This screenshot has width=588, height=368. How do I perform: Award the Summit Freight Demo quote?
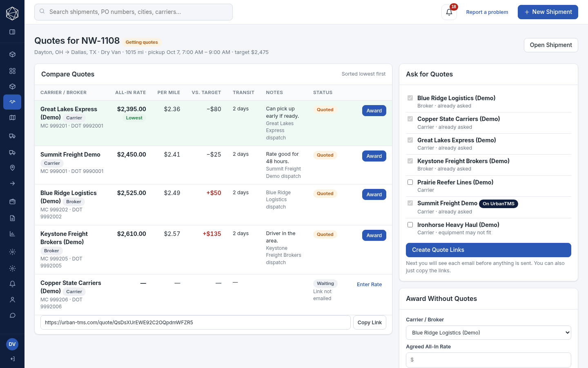click(x=374, y=156)
